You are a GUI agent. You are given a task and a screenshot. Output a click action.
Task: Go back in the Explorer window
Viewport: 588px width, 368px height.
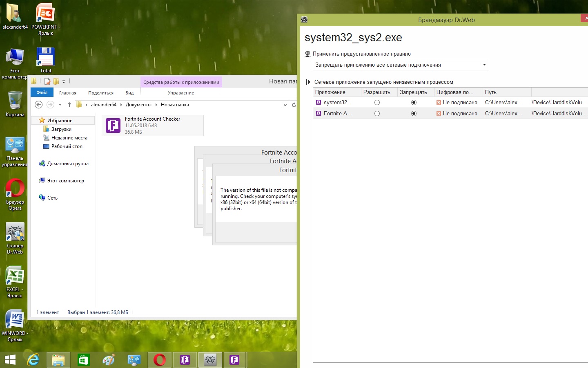coord(38,105)
